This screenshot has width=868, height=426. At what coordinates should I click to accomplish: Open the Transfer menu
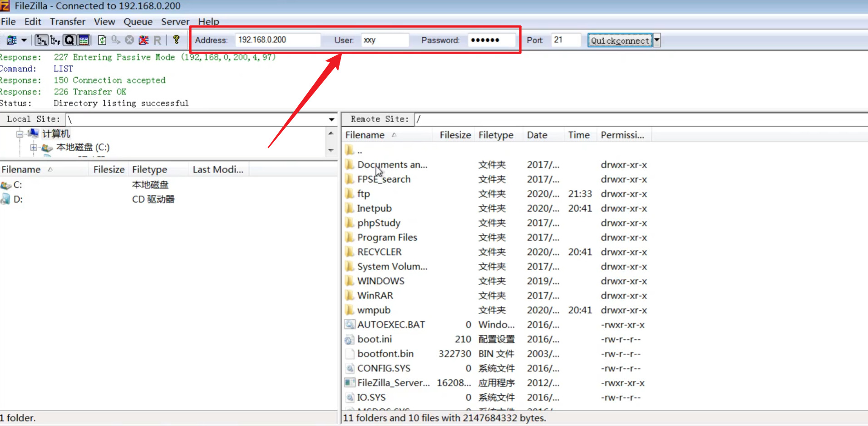(x=67, y=22)
